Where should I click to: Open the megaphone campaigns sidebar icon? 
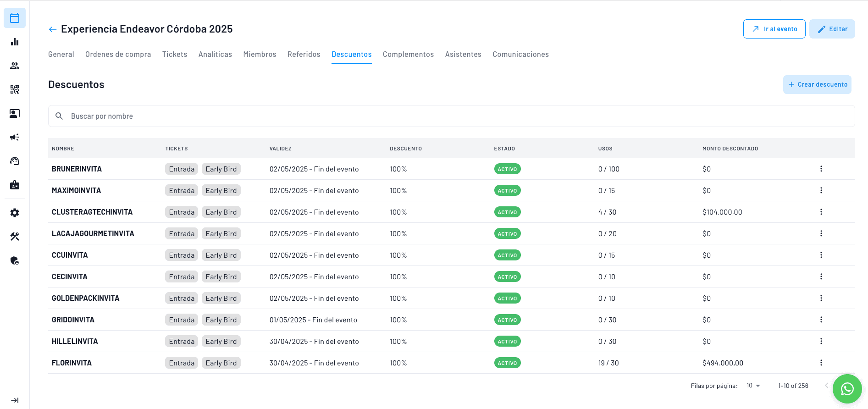pyautogui.click(x=15, y=137)
